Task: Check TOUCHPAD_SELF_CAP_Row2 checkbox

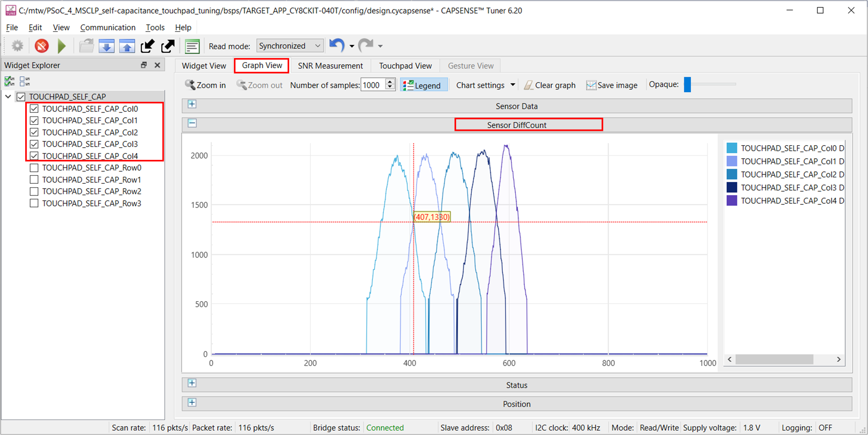Action: [34, 191]
